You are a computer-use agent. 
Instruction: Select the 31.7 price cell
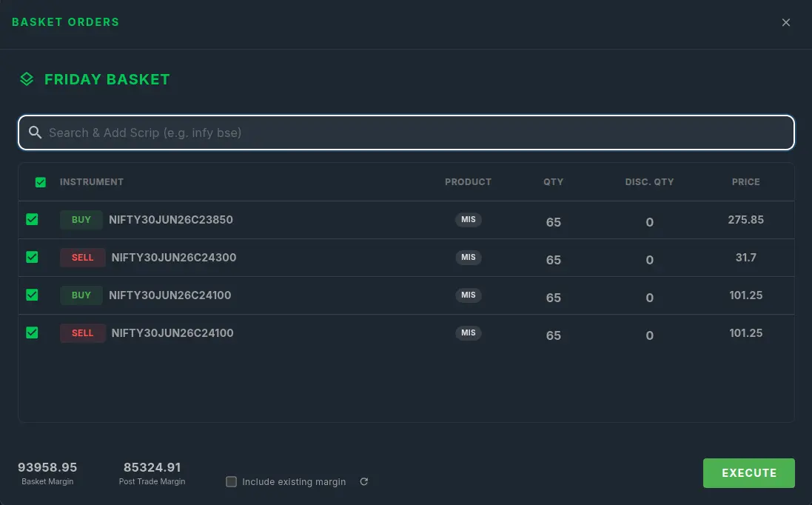click(745, 258)
